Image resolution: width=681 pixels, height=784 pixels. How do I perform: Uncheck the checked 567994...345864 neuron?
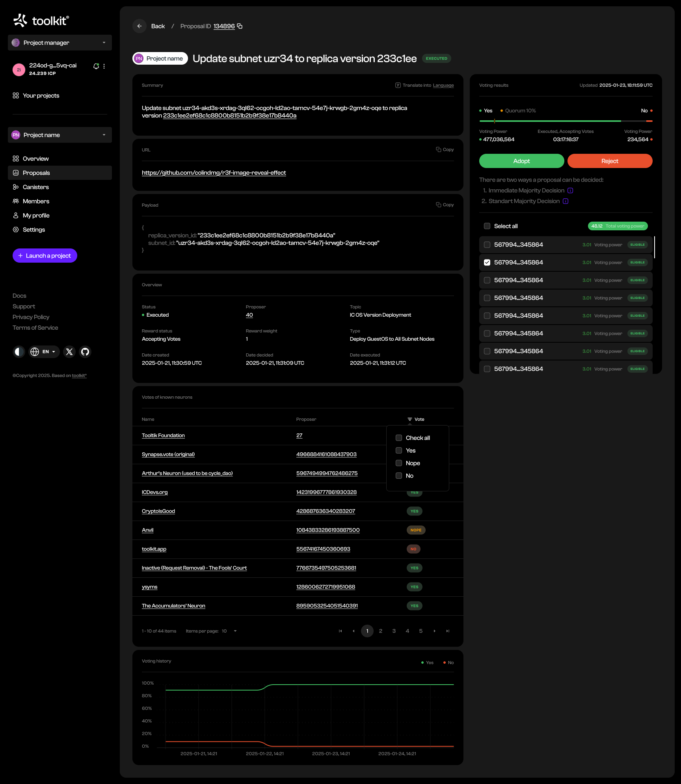click(487, 262)
